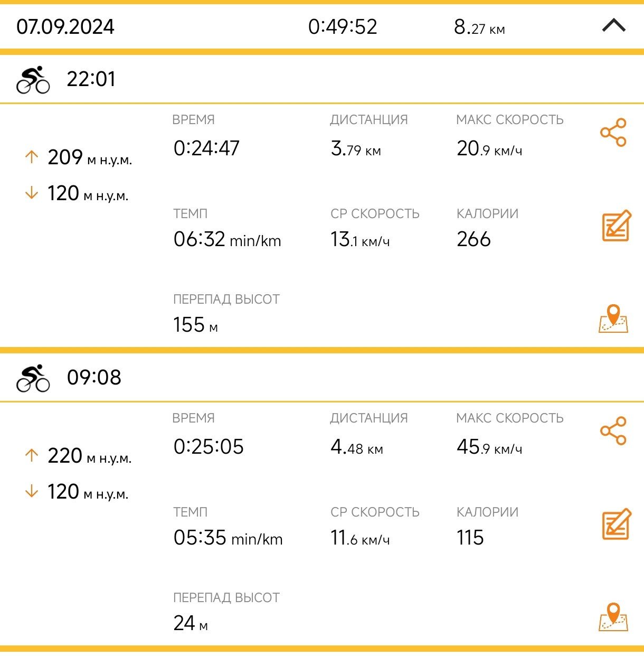
Task: Tap the total time 0:49:52
Action: [343, 26]
